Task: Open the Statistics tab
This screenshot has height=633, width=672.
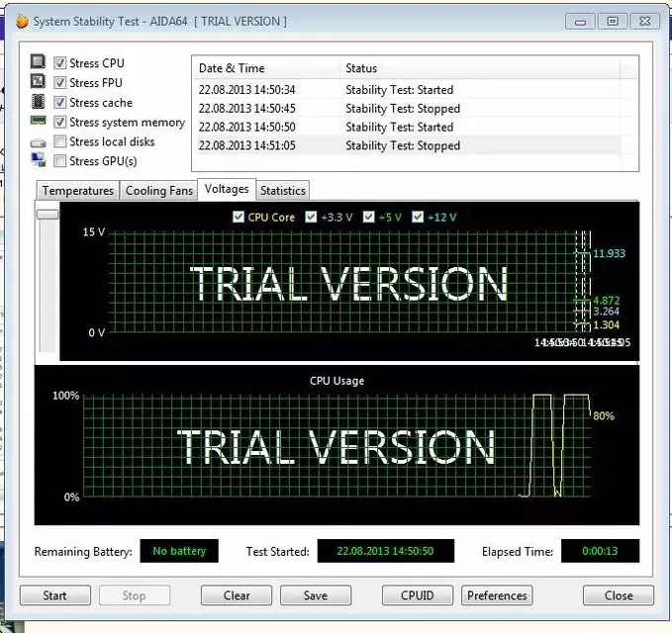Action: click(x=283, y=191)
